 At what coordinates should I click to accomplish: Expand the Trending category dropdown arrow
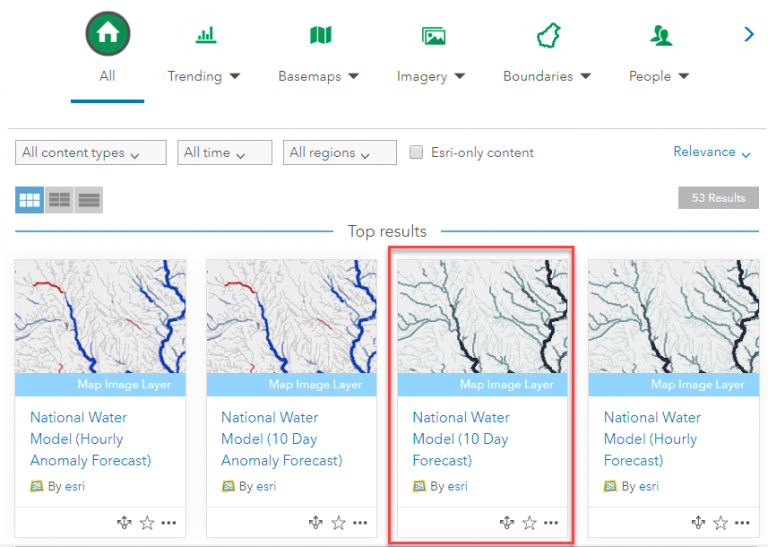[x=235, y=76]
